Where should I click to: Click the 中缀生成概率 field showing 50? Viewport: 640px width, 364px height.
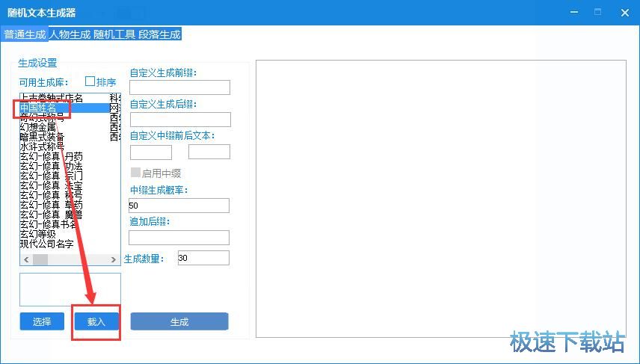coord(179,206)
